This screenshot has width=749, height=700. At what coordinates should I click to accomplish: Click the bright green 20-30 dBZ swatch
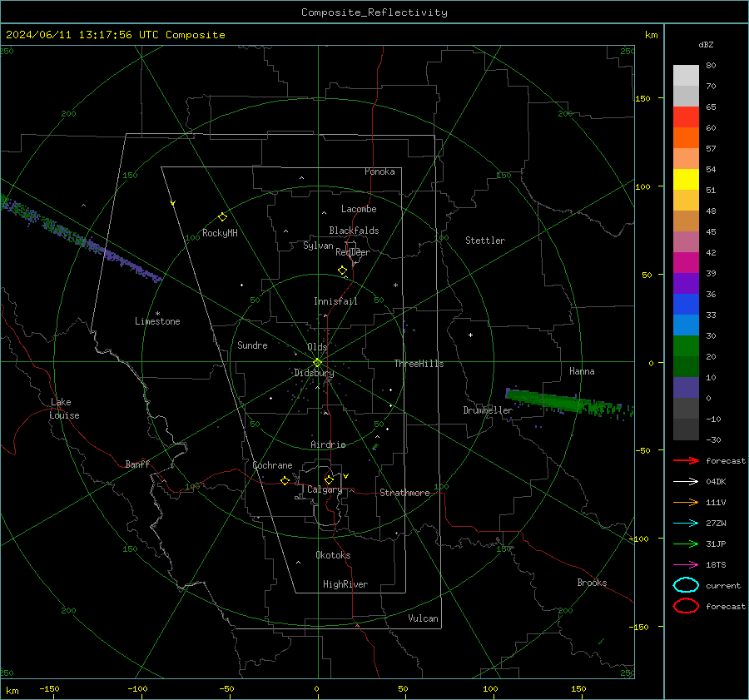click(686, 346)
